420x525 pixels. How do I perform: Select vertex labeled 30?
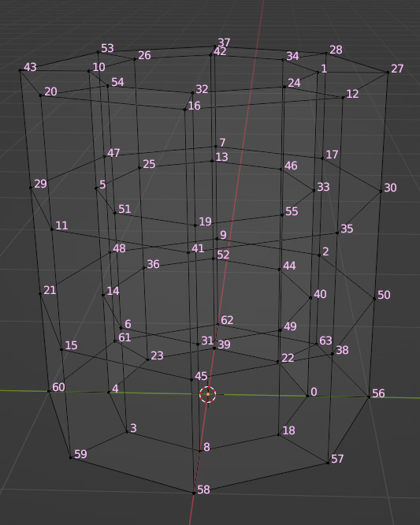(381, 192)
